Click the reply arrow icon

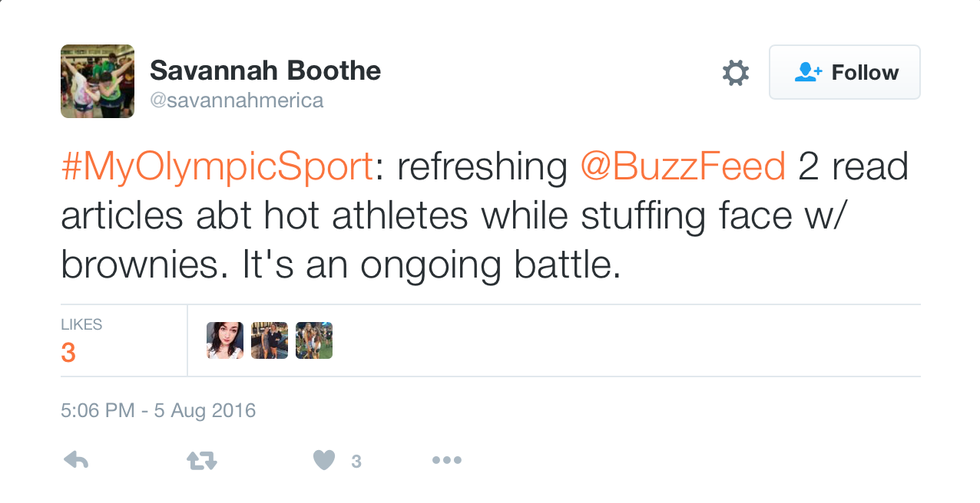[77, 461]
